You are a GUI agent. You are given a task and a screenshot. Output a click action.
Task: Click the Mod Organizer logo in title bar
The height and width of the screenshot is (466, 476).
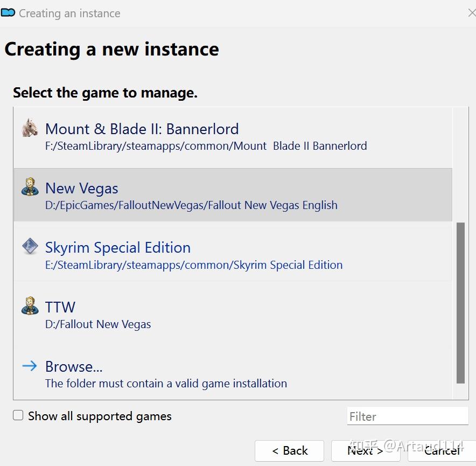click(8, 13)
